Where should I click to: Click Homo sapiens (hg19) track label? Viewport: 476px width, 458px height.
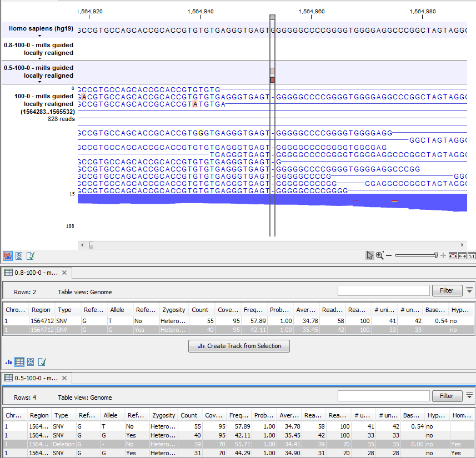click(41, 28)
